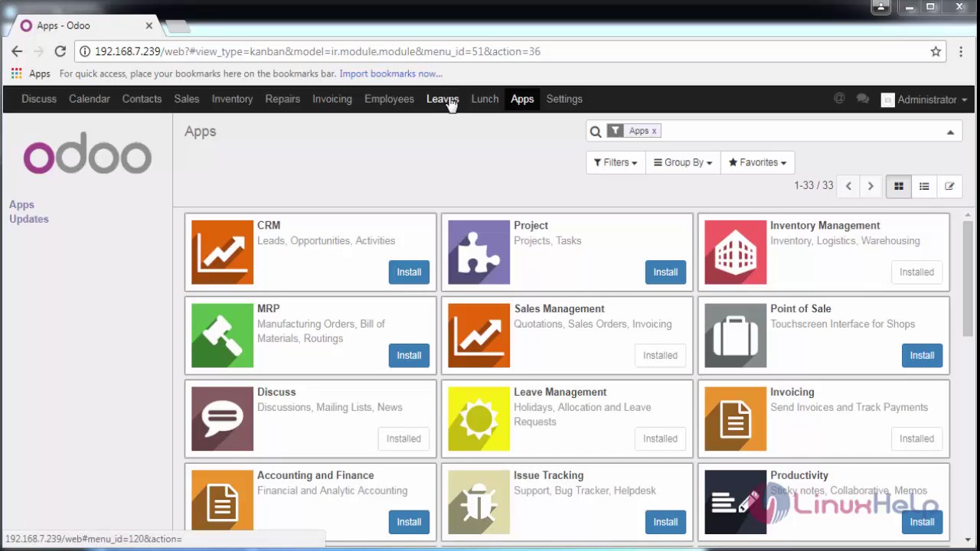The width and height of the screenshot is (980, 551).
Task: Switch to list view icon
Action: [x=924, y=186]
